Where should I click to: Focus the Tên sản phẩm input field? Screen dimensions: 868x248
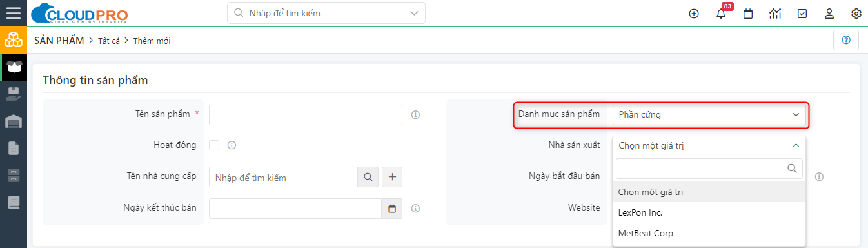306,115
